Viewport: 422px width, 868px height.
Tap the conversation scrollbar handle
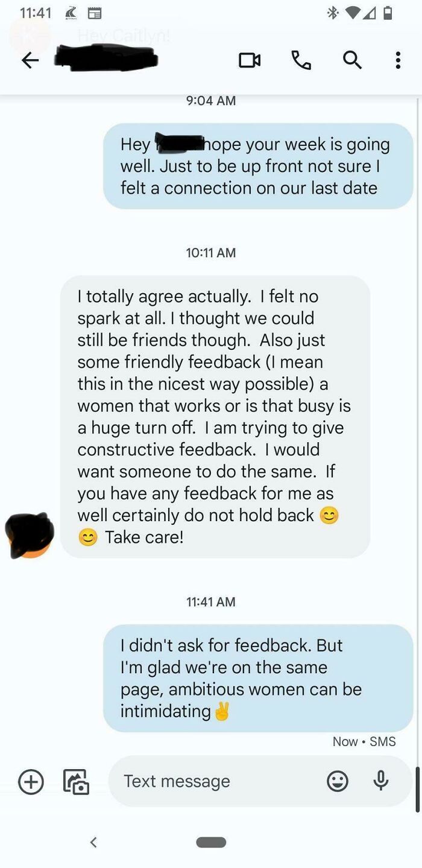click(417, 789)
